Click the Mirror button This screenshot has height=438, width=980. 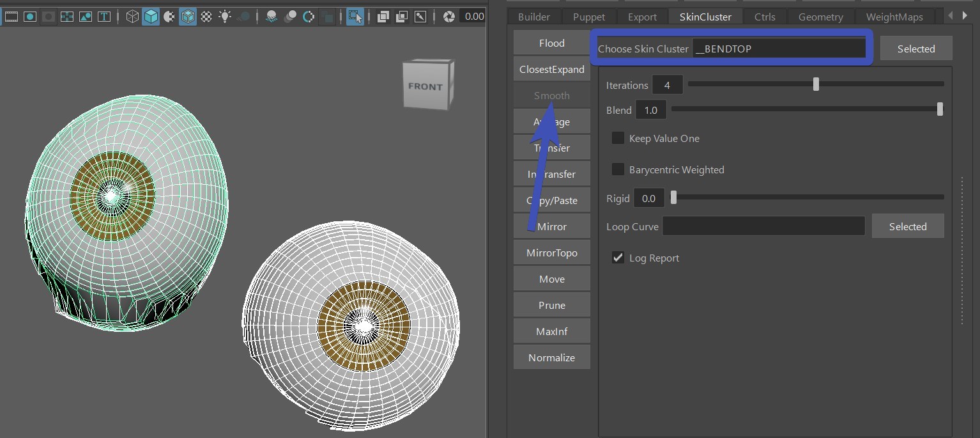pyautogui.click(x=552, y=226)
